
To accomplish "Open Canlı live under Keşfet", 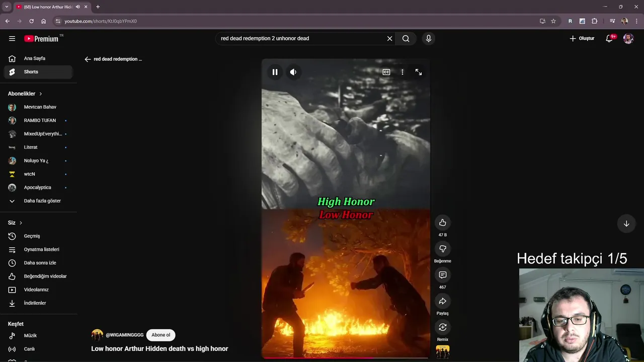I will (38, 349).
